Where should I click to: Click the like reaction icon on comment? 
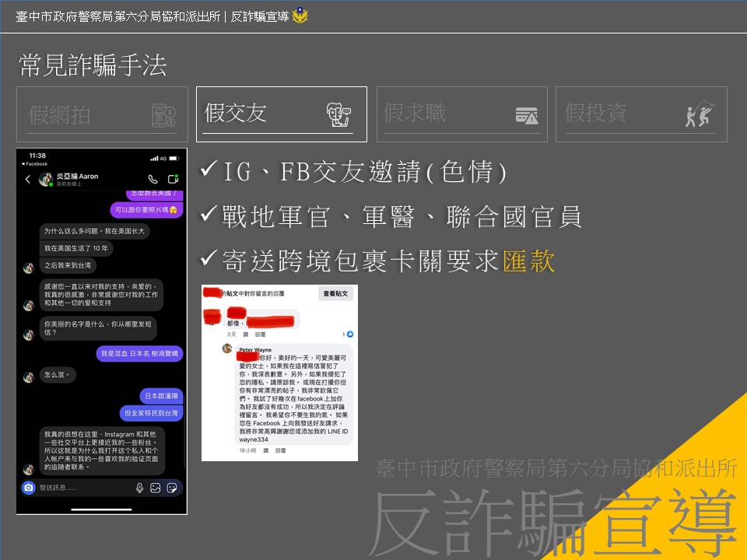click(x=350, y=334)
